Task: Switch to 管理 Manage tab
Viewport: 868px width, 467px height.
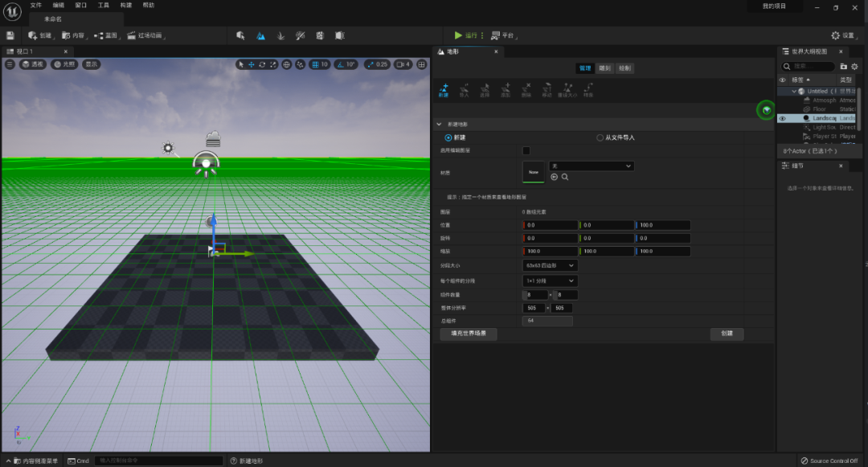Action: coord(585,68)
